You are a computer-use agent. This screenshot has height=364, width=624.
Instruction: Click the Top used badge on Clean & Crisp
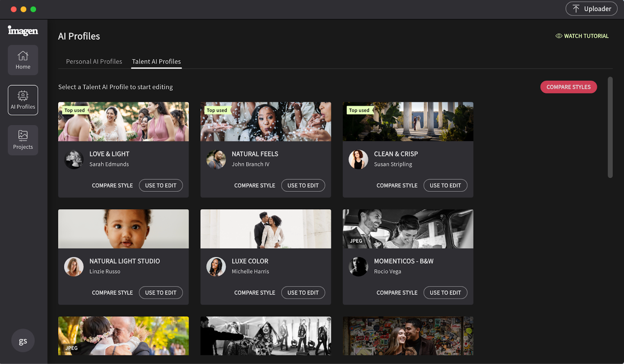360,110
